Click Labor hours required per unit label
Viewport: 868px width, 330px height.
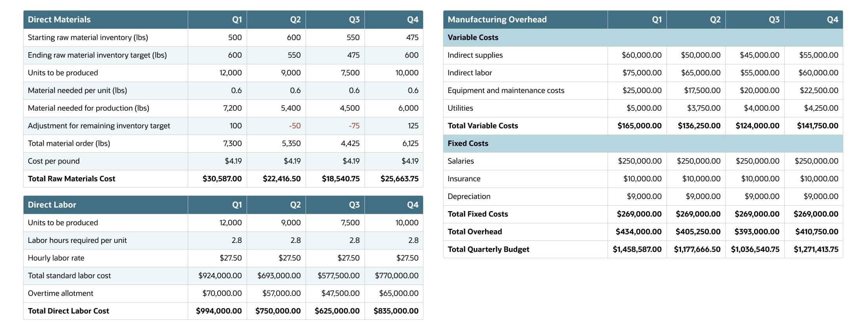click(77, 241)
